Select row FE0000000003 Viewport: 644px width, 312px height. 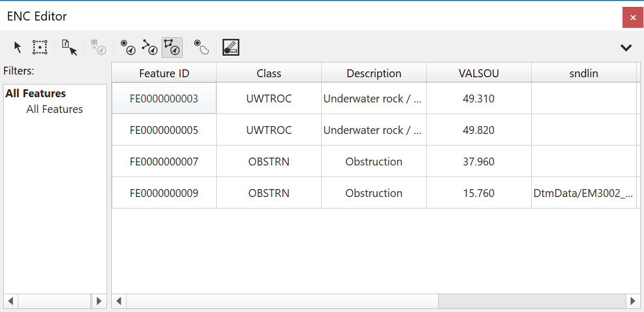pos(164,99)
